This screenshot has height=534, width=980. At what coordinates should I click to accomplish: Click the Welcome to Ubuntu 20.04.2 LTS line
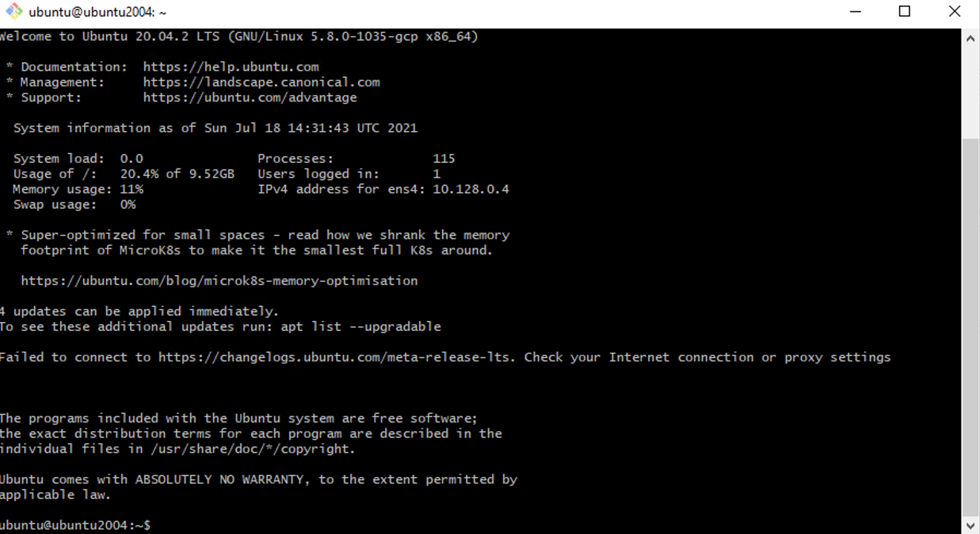tap(239, 36)
